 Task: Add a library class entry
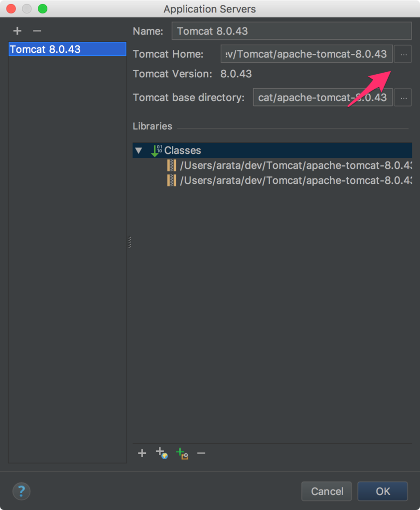pos(142,453)
